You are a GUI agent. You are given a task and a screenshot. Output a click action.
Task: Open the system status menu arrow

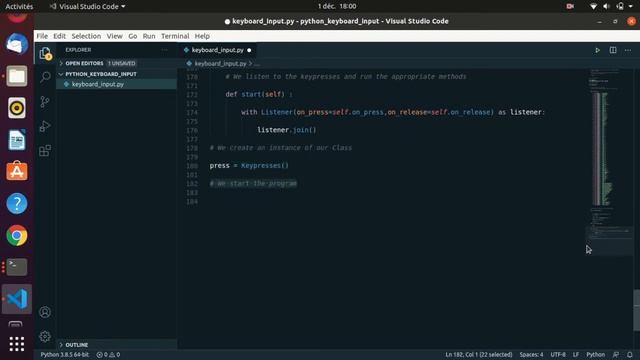pos(631,7)
